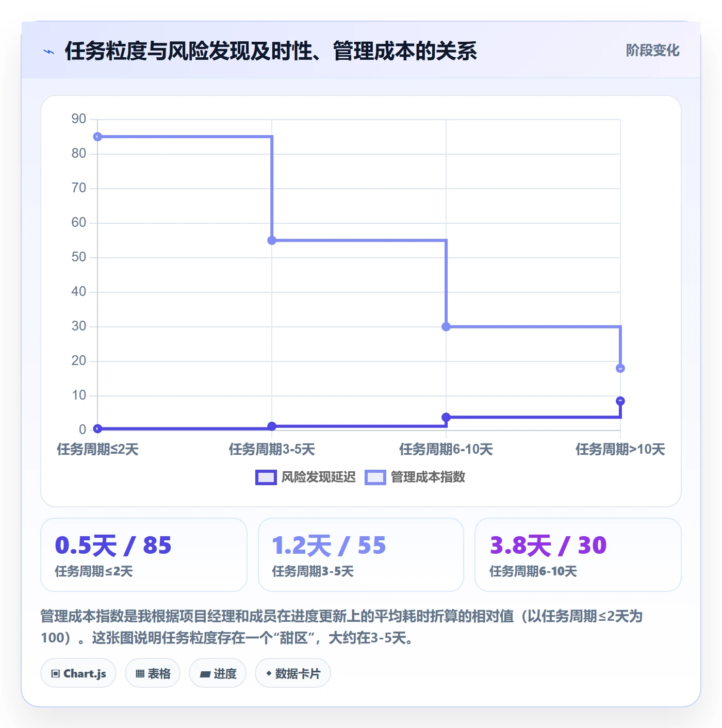Click the Chart.js tag
The image size is (722, 728).
pyautogui.click(x=78, y=673)
